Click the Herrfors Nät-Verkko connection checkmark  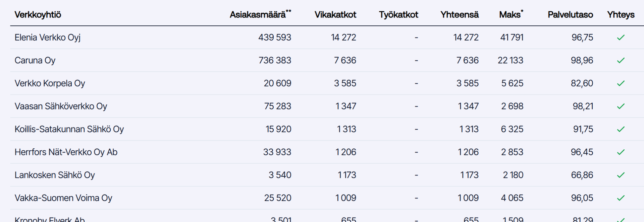[621, 152]
